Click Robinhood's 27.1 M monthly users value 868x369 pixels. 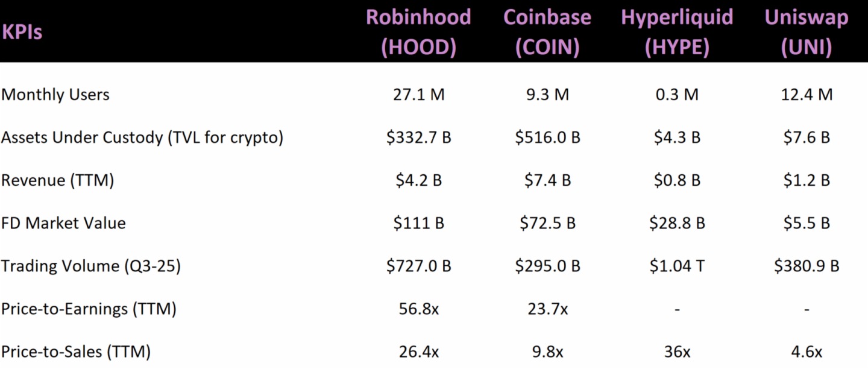coord(418,95)
